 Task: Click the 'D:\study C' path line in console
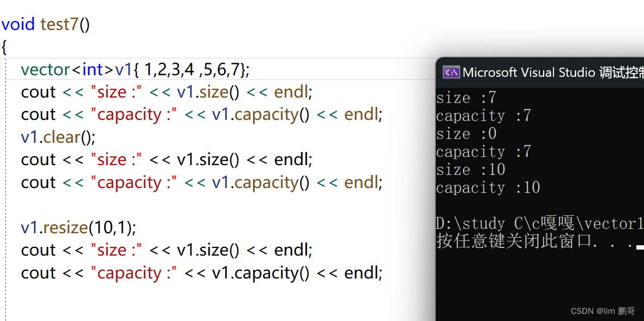point(540,223)
